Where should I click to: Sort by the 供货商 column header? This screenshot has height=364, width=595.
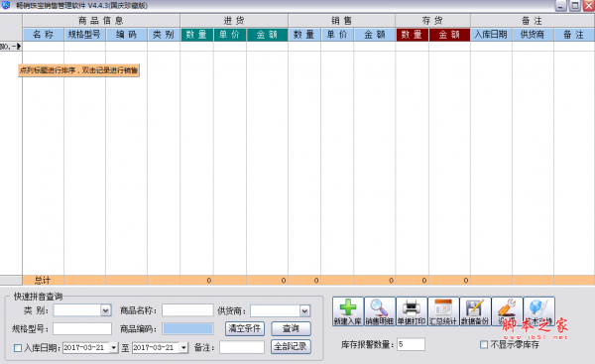coord(533,35)
